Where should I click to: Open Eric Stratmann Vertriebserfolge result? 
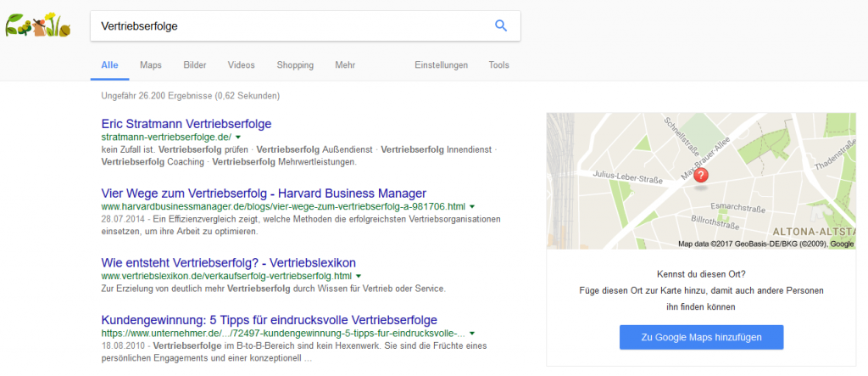point(186,124)
